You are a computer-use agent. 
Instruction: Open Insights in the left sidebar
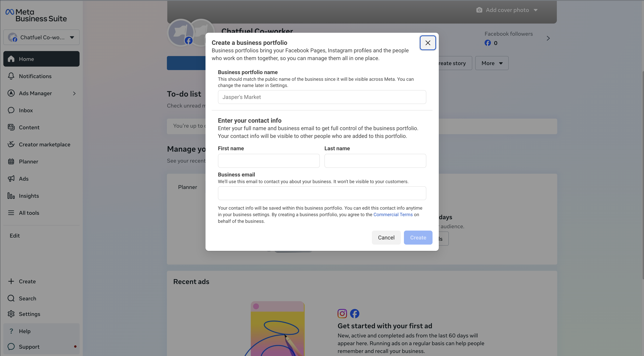pos(42,196)
